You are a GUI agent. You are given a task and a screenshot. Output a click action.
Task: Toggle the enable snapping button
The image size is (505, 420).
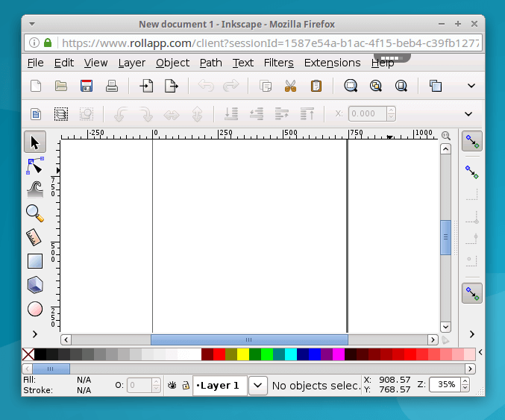[x=471, y=141]
